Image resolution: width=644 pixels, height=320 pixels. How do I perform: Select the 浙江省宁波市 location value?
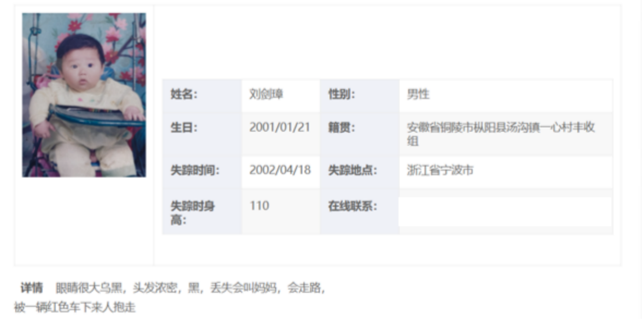(440, 170)
